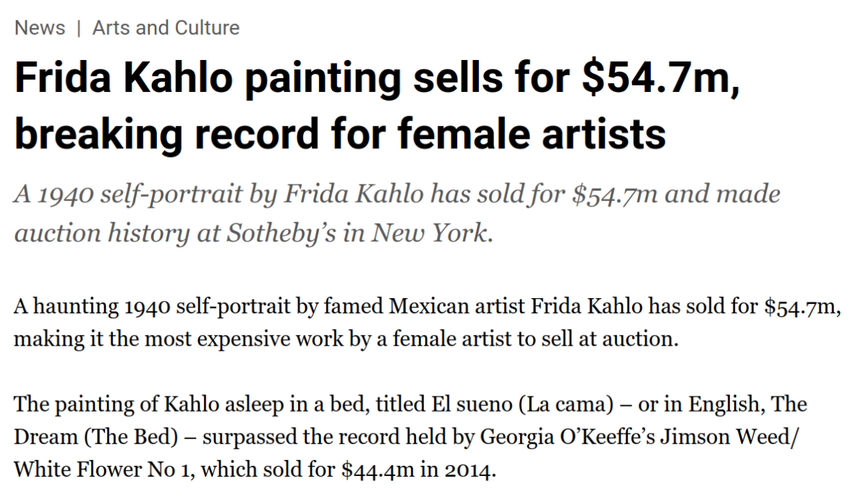Click the breadcrumb separator bar after News

click(x=79, y=28)
